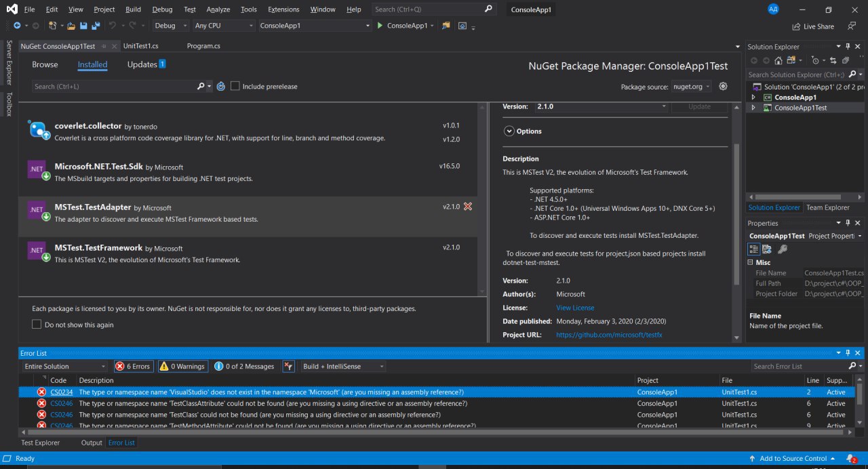Open the Server Explorer side tab
This screenshot has width=868, height=469.
pos(9,62)
